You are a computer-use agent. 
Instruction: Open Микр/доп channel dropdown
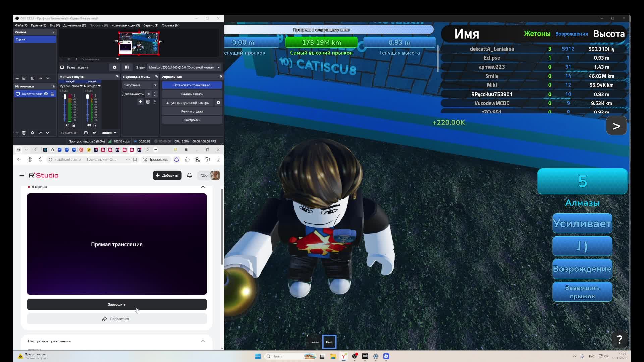[99, 86]
